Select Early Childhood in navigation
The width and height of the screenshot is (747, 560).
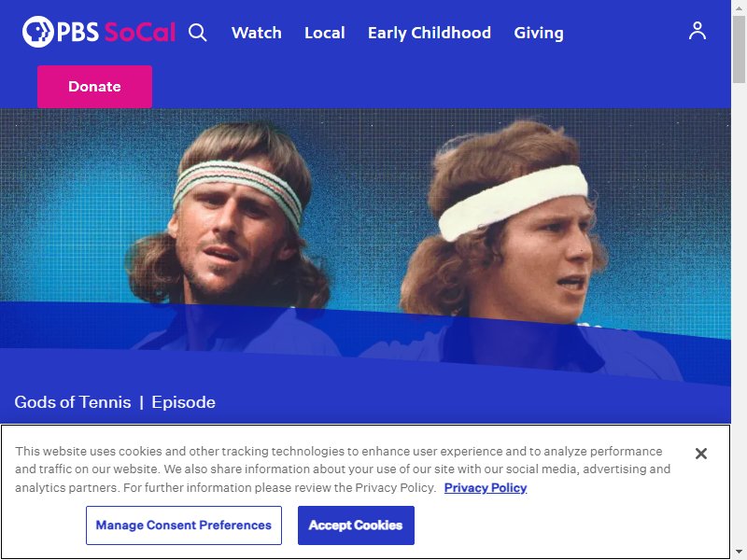(430, 33)
